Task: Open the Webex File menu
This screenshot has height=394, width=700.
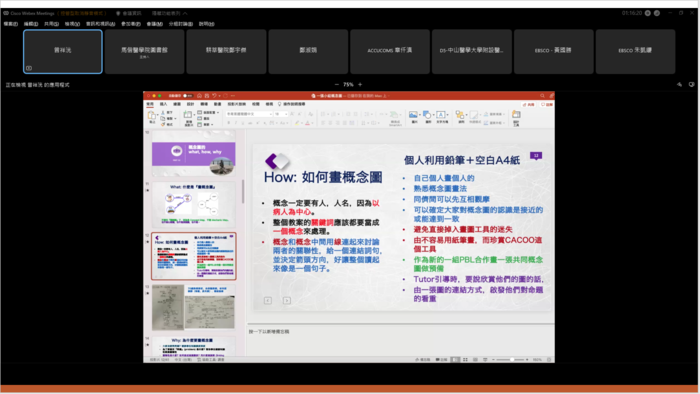Action: (11, 24)
